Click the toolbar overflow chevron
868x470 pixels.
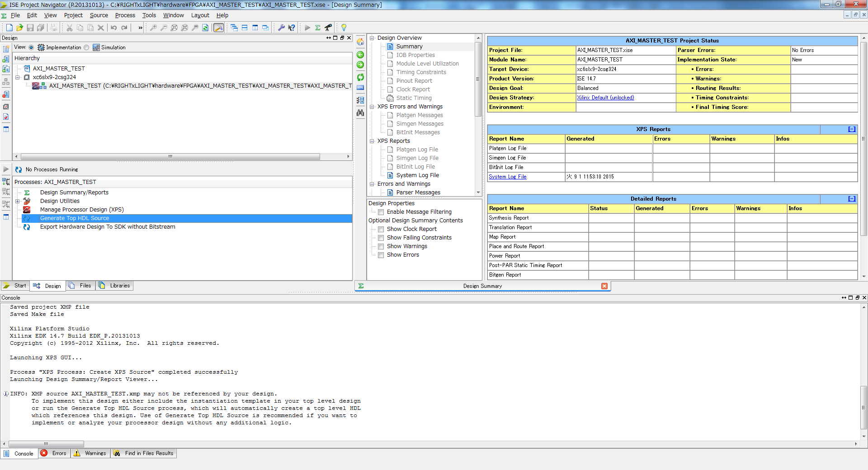(x=140, y=28)
